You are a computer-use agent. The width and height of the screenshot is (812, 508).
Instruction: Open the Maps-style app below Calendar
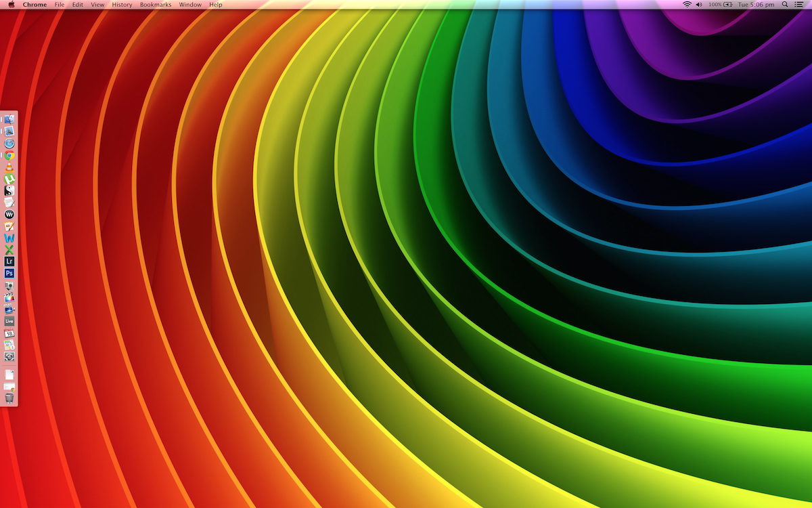click(x=9, y=345)
